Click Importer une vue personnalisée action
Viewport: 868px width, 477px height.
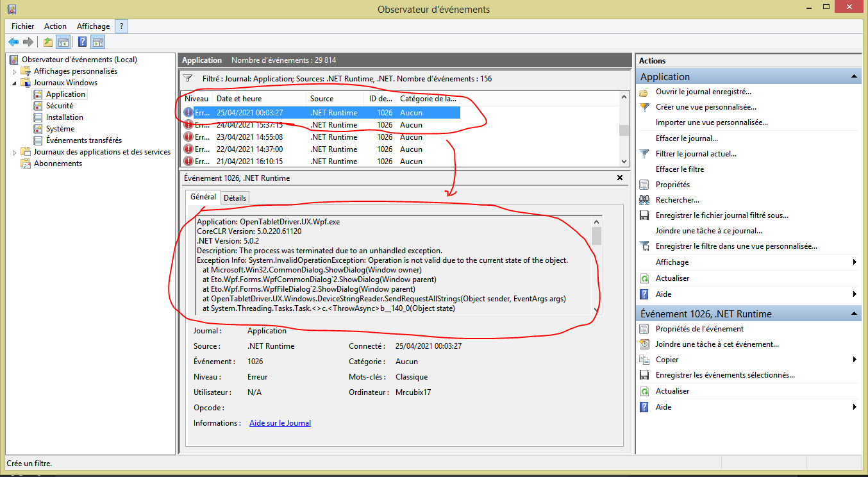(x=712, y=122)
